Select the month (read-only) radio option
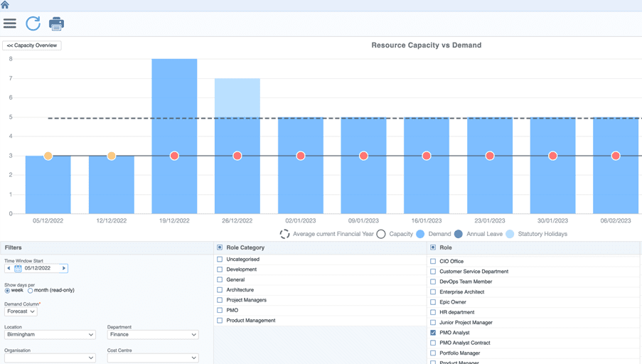The height and width of the screenshot is (364, 642). [x=31, y=291]
